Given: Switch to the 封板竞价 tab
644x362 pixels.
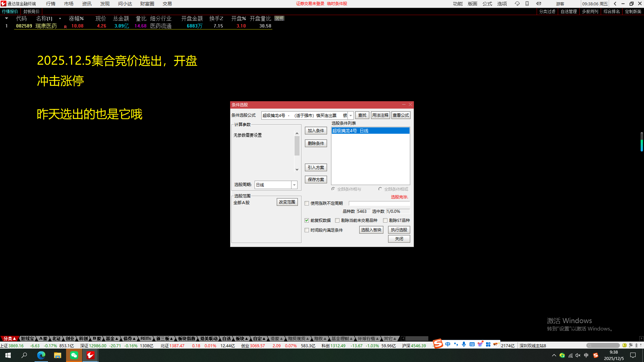Looking at the screenshot, I should 32,11.
